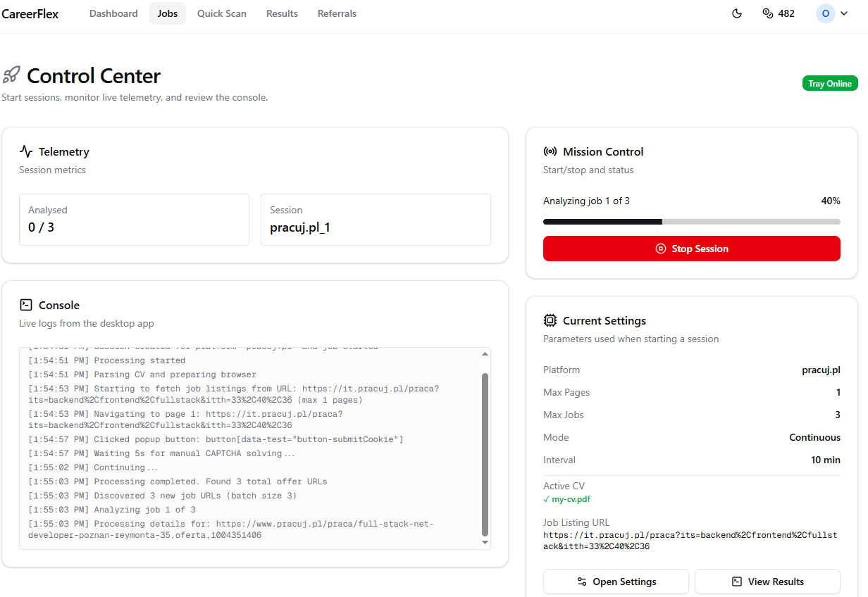Open Settings from Current Settings panel
868x597 pixels.
point(615,581)
